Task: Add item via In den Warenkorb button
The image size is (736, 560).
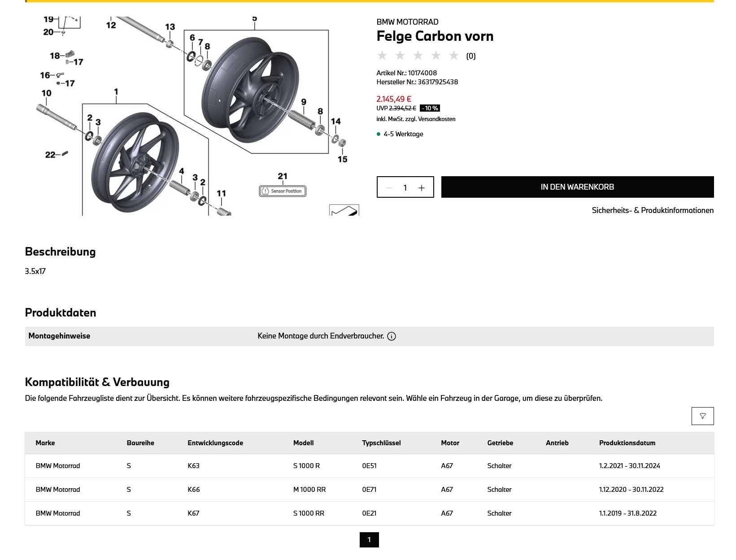Action: [577, 187]
